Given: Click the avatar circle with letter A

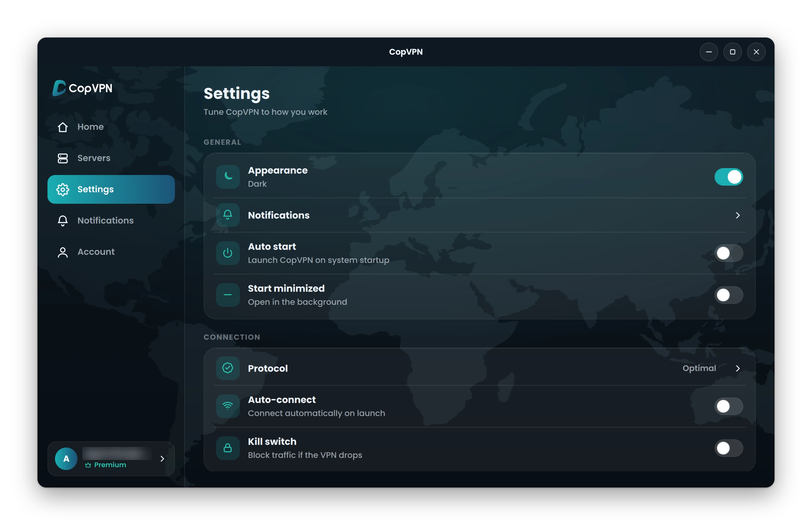Looking at the screenshot, I should tap(66, 458).
